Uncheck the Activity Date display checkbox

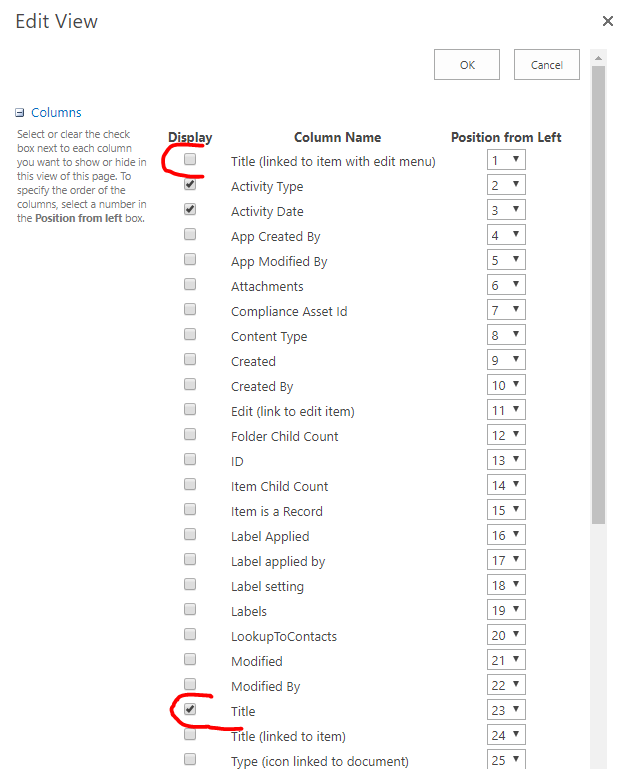190,210
